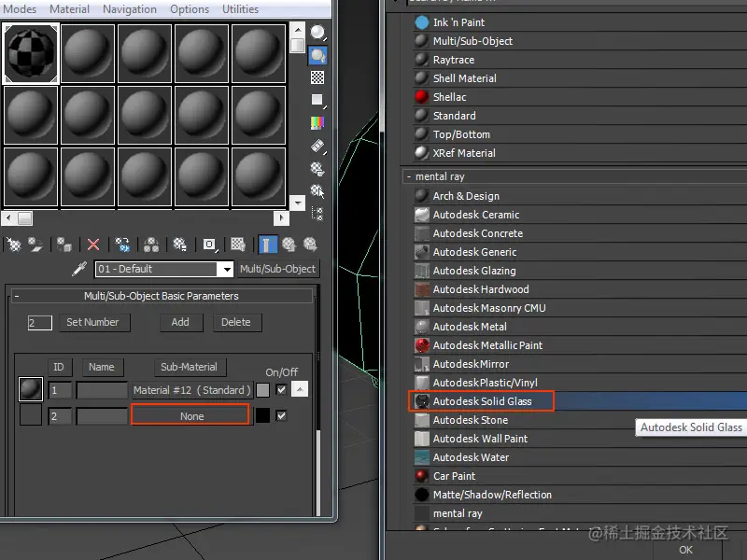747x560 pixels.
Task: Click the Make Unique icon
Action: (x=151, y=245)
